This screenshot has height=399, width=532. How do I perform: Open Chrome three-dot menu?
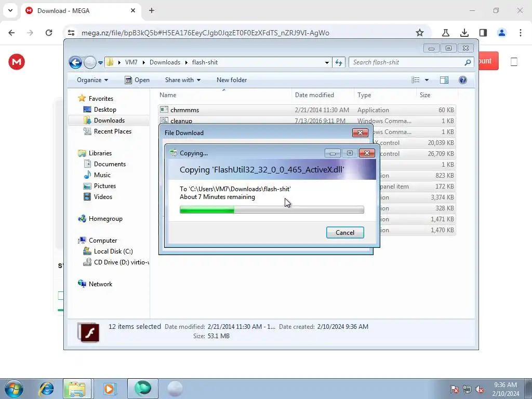tap(520, 33)
